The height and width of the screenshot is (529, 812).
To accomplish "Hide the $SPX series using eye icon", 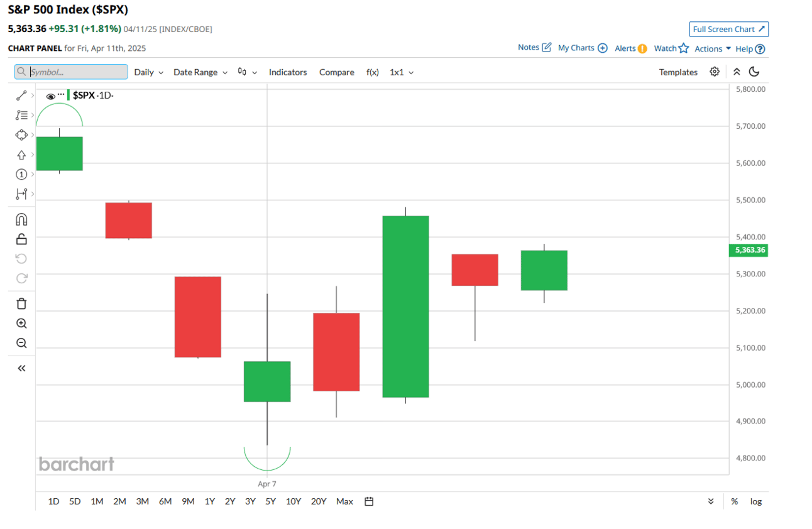I will pyautogui.click(x=51, y=96).
